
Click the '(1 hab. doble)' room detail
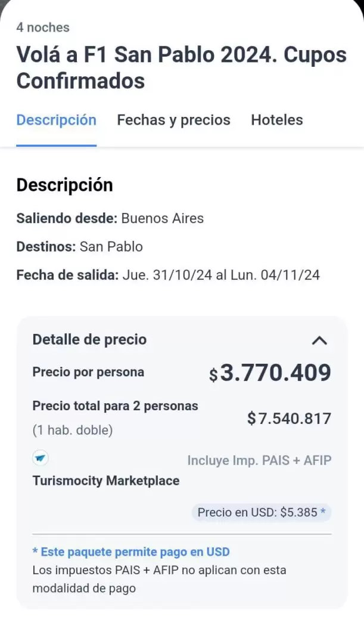[72, 429]
